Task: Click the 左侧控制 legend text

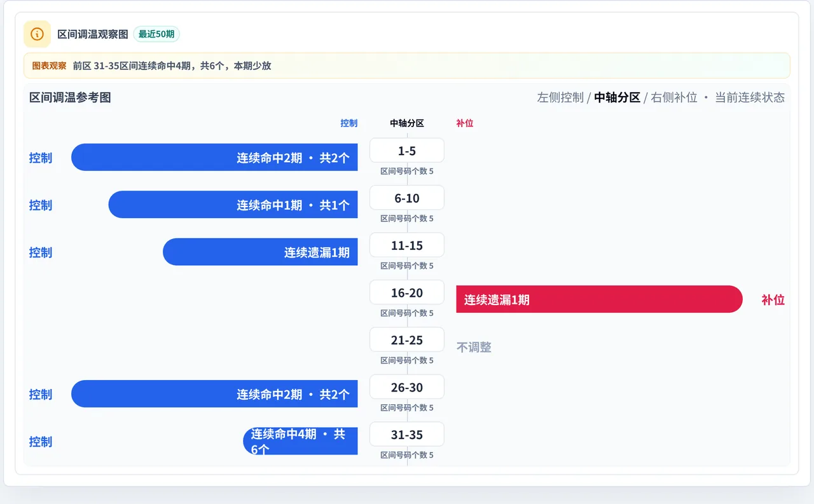Action: click(x=560, y=97)
